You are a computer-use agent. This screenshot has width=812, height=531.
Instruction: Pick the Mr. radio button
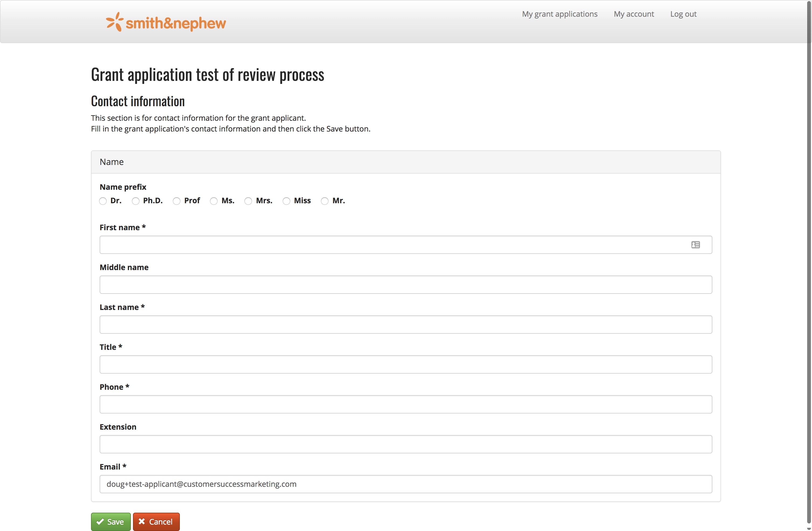coord(325,201)
